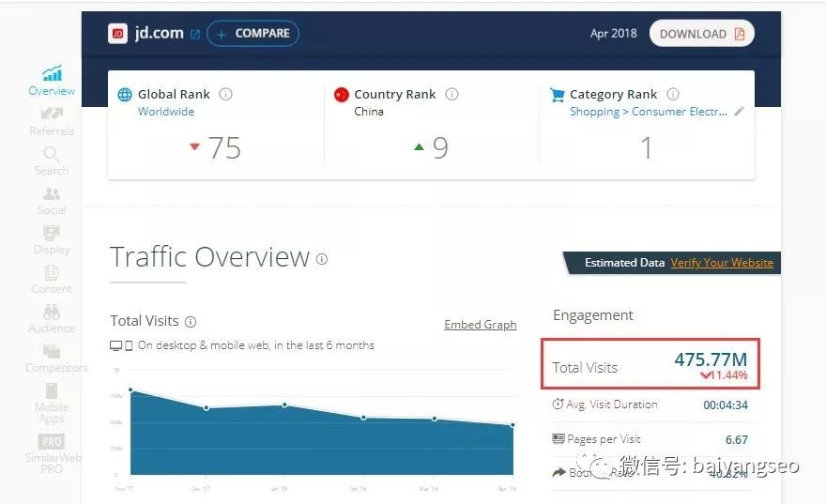Click the Pages per Visit icon
826x504 pixels.
(558, 438)
